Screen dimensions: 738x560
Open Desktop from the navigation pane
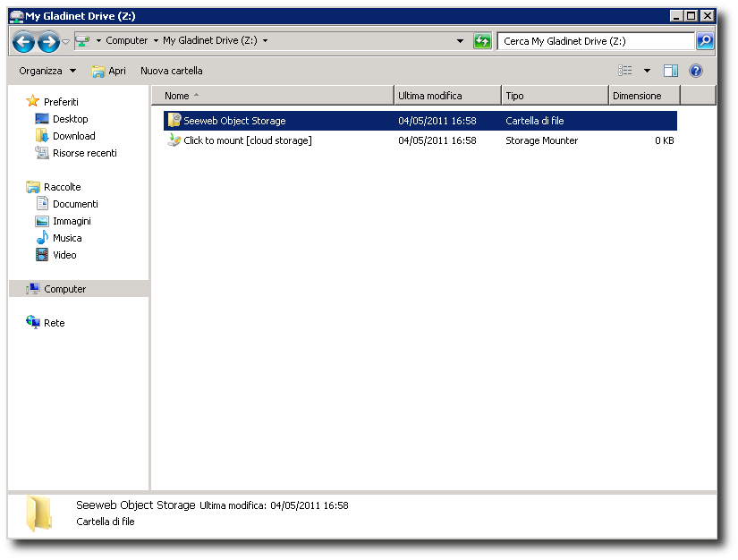tap(70, 119)
